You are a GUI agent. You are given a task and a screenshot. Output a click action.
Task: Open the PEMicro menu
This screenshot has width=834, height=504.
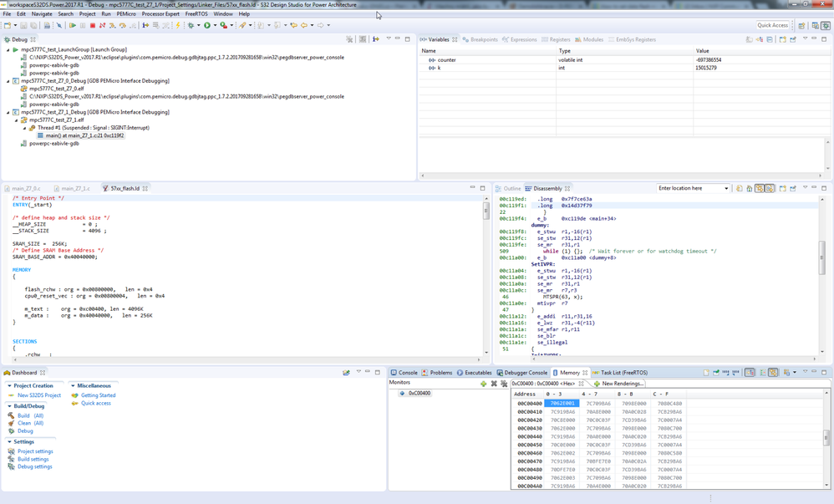point(125,14)
